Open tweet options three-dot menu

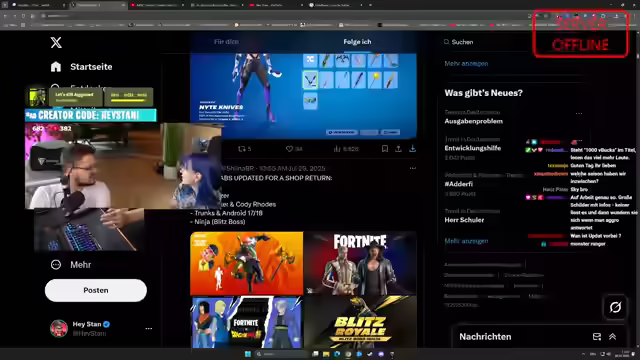pyautogui.click(x=413, y=168)
